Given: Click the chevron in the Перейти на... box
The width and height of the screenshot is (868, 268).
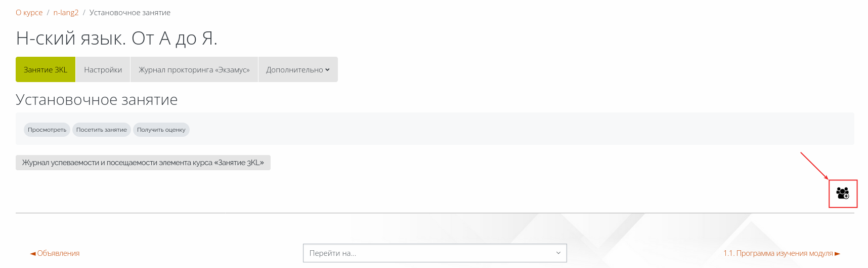Looking at the screenshot, I should (558, 253).
